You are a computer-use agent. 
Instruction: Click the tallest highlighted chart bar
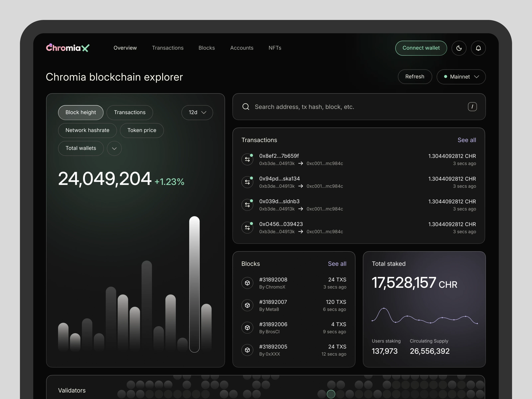click(x=194, y=284)
